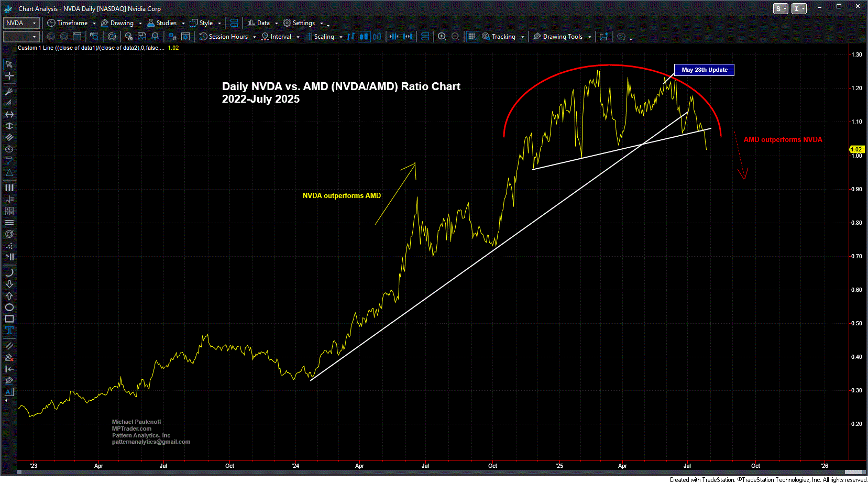
Task: Insert an up arrow marker
Action: click(x=9, y=295)
